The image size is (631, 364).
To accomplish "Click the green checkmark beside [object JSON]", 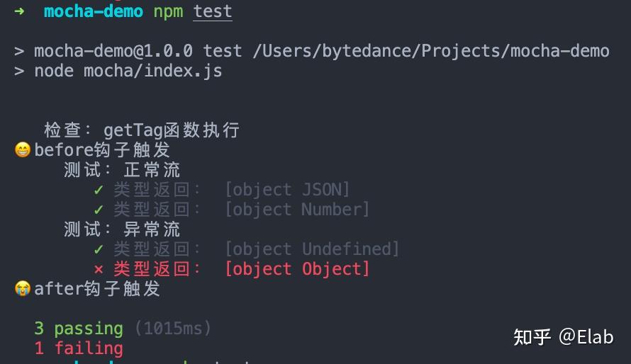I will (x=99, y=190).
